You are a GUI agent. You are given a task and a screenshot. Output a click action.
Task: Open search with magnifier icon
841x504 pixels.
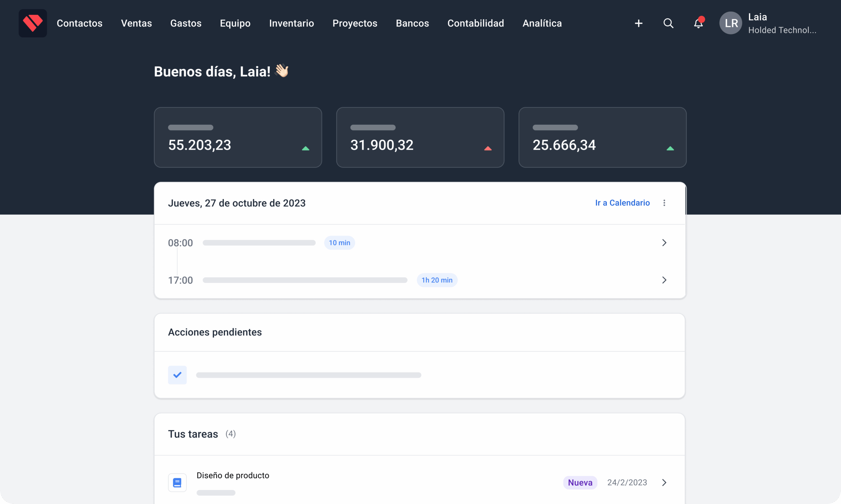[x=668, y=23]
